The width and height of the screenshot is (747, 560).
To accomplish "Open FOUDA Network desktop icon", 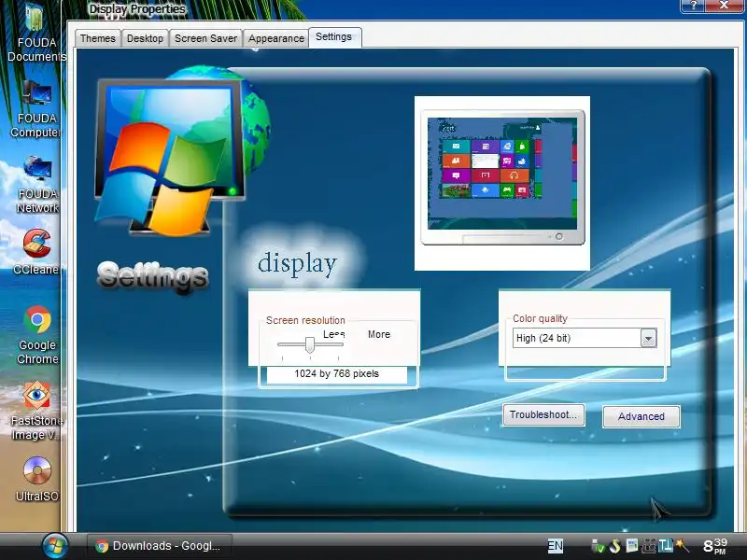I will (x=37, y=185).
